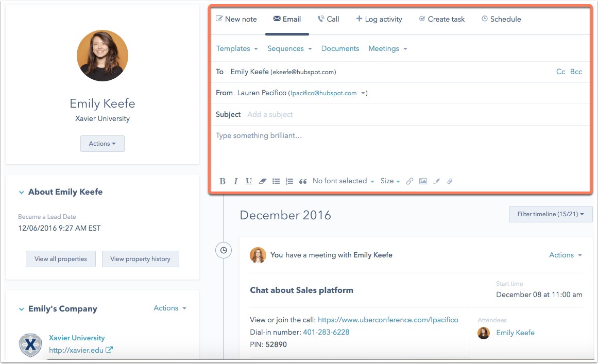The image size is (598, 364).
Task: Open the uberconference.com/lpacifico call link
Action: [x=388, y=320]
